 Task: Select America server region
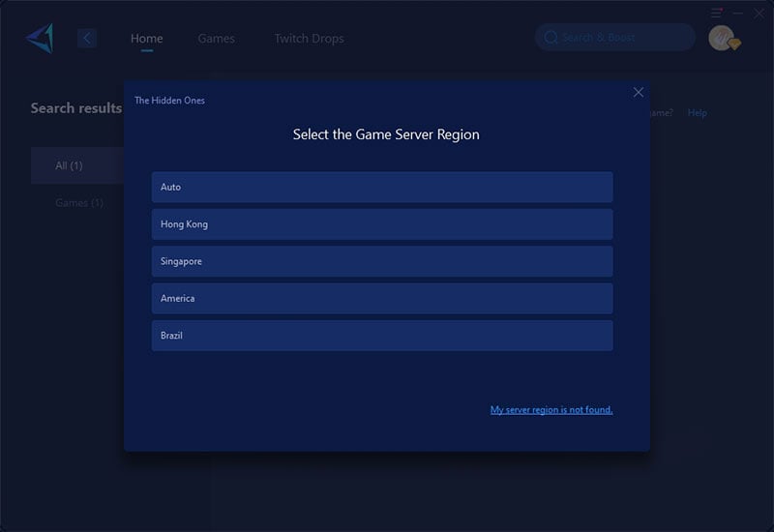tap(382, 298)
